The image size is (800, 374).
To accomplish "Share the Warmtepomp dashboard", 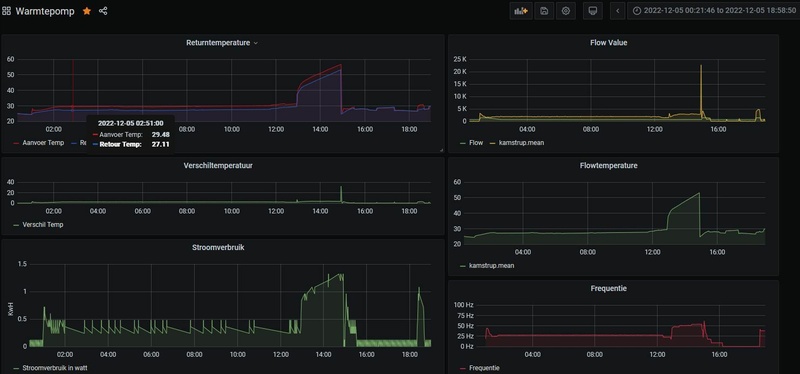I will [x=103, y=11].
